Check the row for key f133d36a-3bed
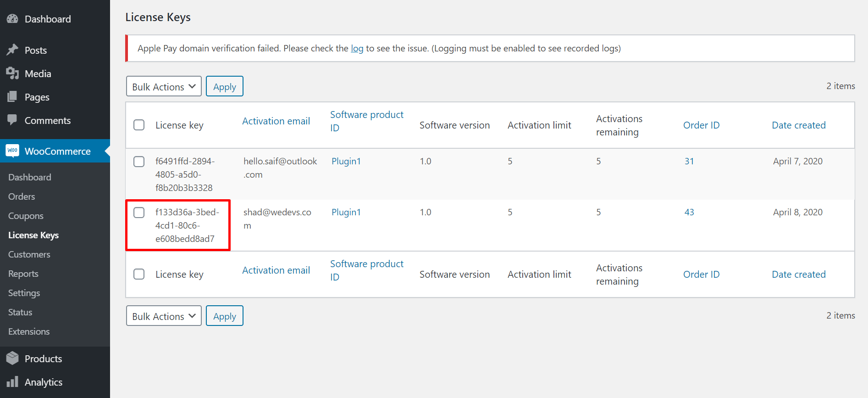 point(139,213)
